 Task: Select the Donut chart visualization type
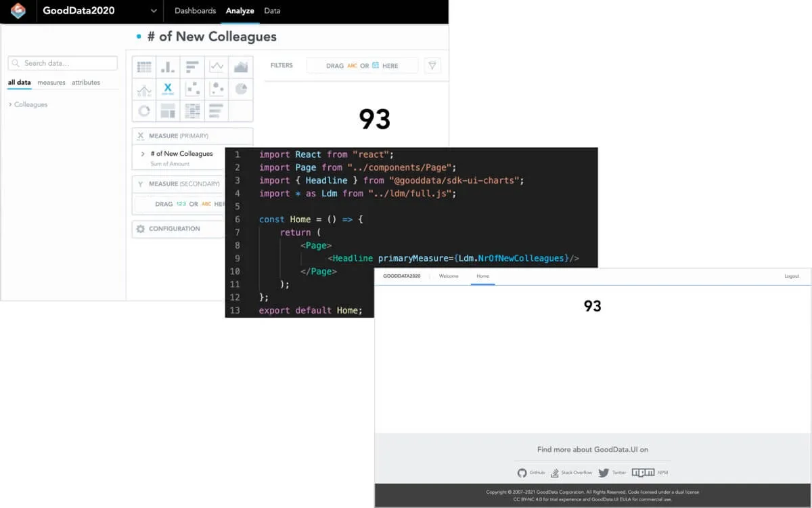point(143,110)
